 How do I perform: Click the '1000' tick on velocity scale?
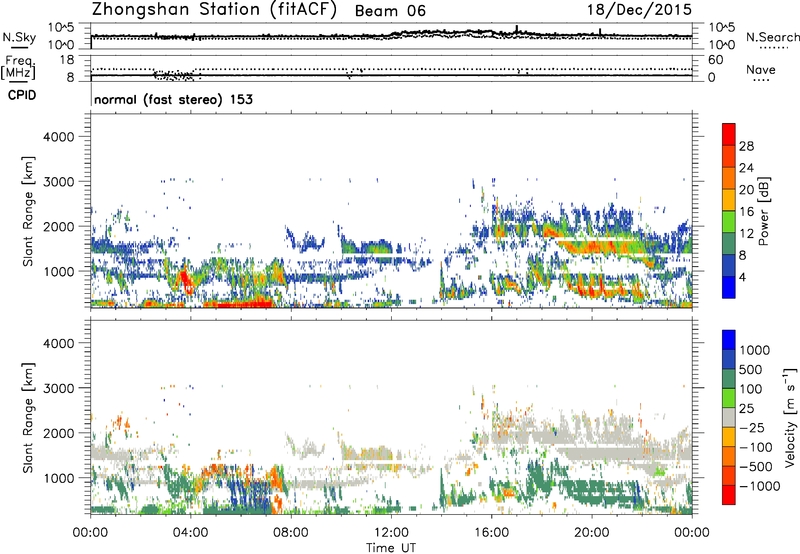tap(754, 350)
